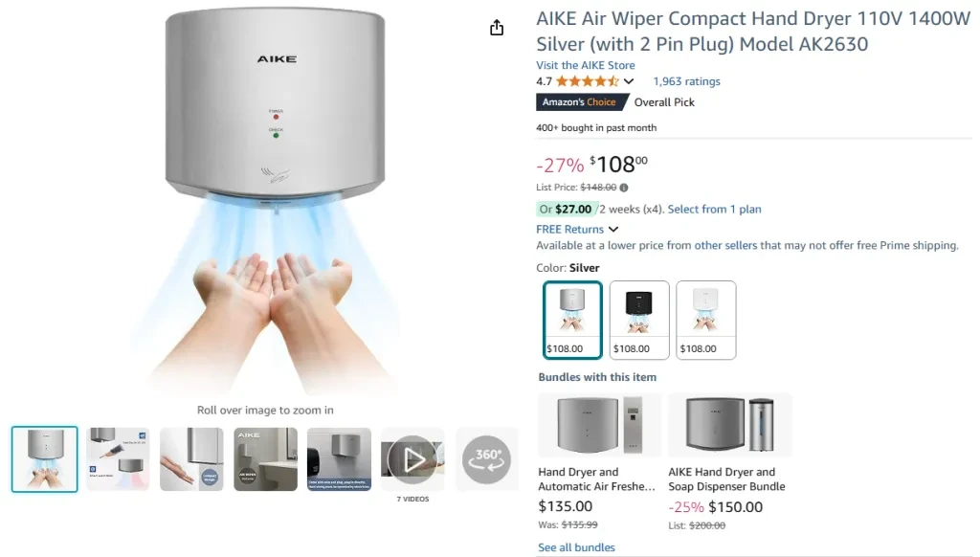This screenshot has width=980, height=557.
Task: Open the AIKE bathroom wall thumbnail
Action: [266, 459]
